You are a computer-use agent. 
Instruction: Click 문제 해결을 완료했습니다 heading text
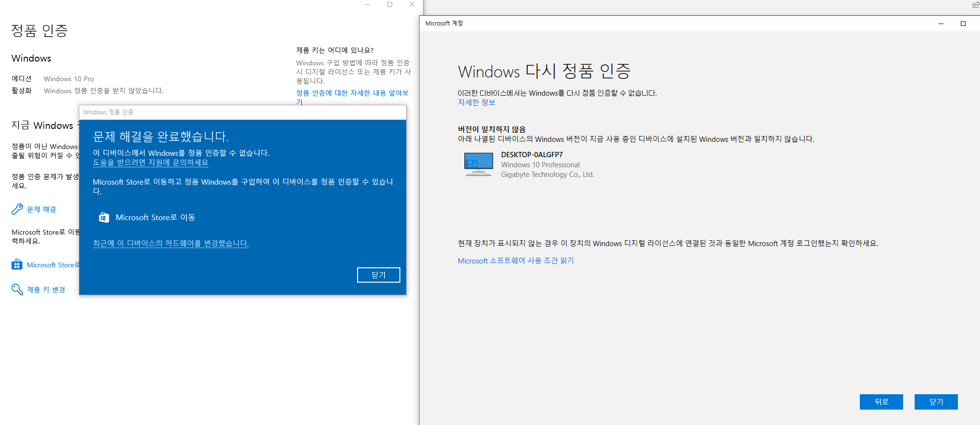[161, 137]
